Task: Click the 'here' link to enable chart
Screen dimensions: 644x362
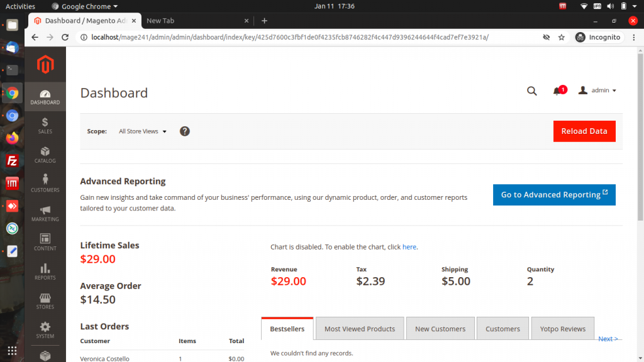Action: pos(409,246)
